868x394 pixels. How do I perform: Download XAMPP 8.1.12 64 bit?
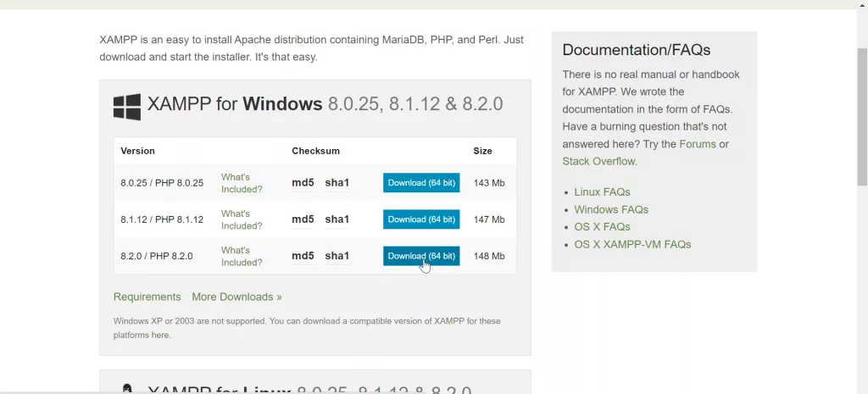point(421,219)
